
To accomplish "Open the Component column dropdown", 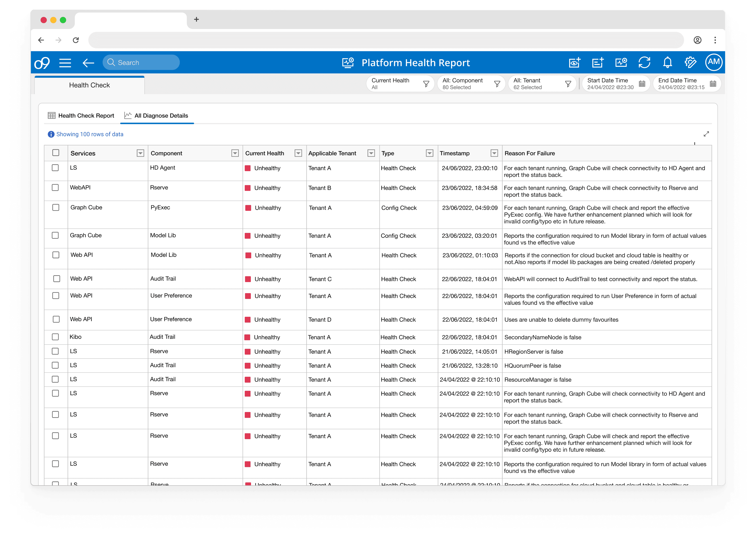I will coord(235,153).
